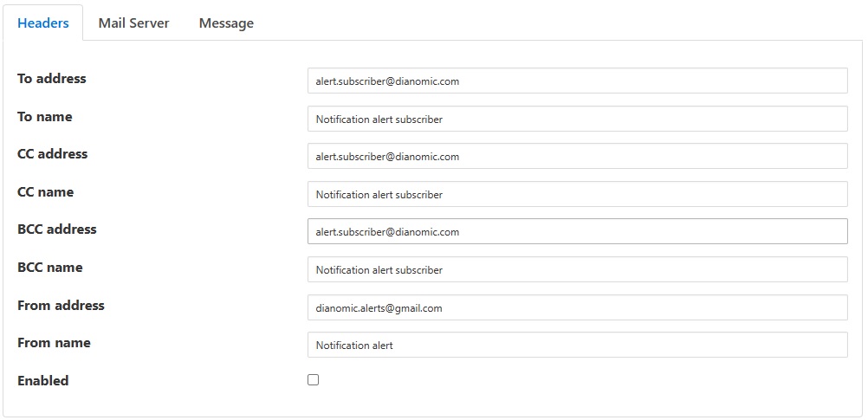Open the Mail Server tab
This screenshot has width=868, height=420.
[133, 23]
